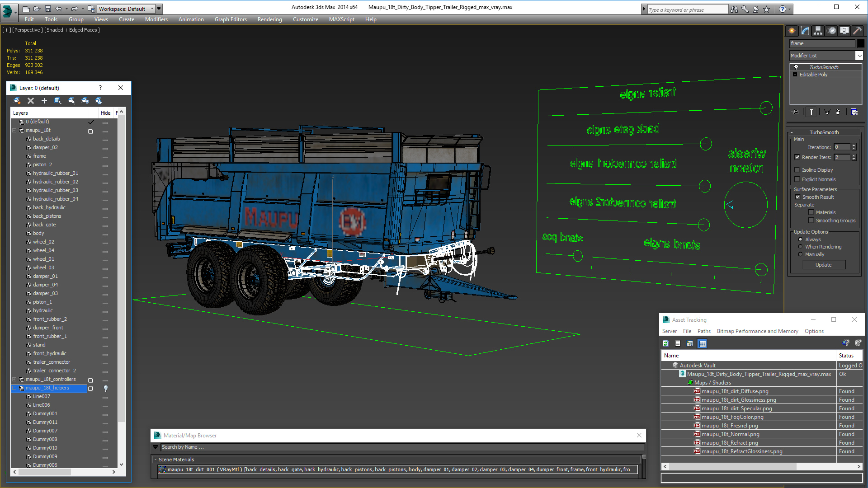
Task: Open the Utilities hammer panel tab
Action: click(857, 31)
